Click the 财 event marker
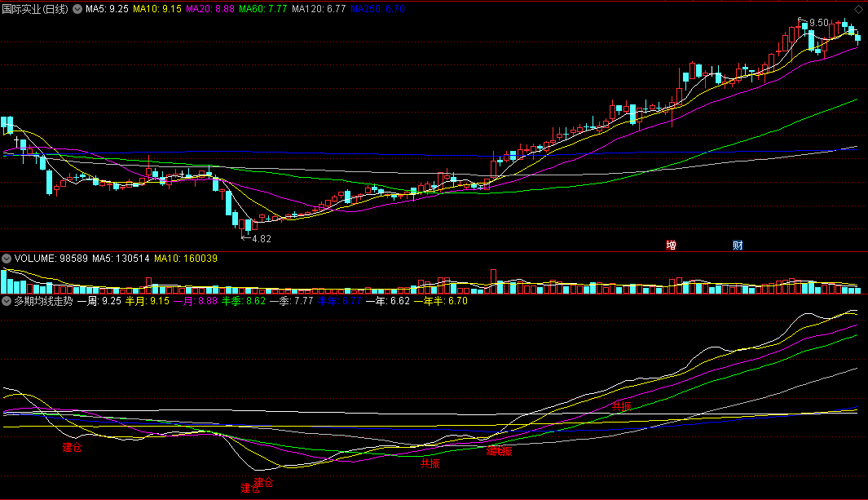The image size is (868, 500). [738, 245]
